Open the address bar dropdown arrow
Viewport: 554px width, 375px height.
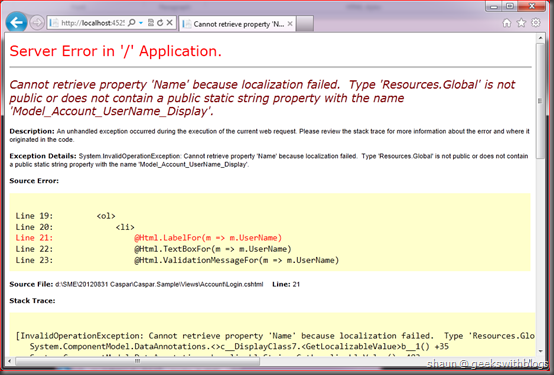click(x=141, y=23)
